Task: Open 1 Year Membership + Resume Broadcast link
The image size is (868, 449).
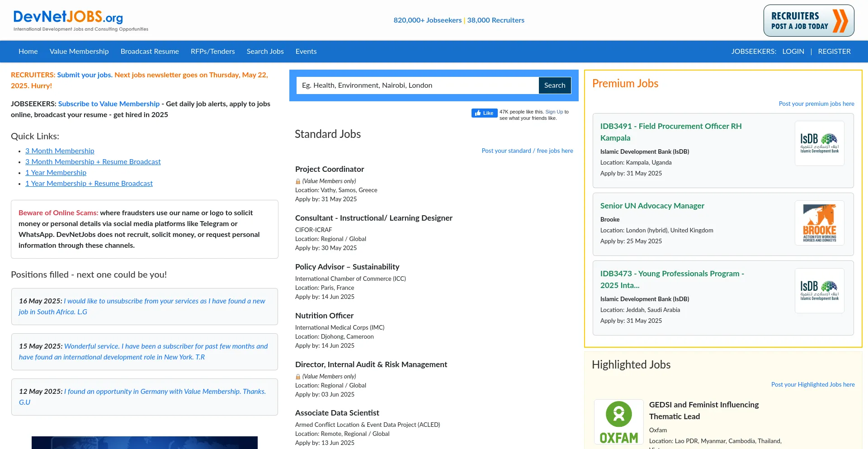Action: pos(89,184)
